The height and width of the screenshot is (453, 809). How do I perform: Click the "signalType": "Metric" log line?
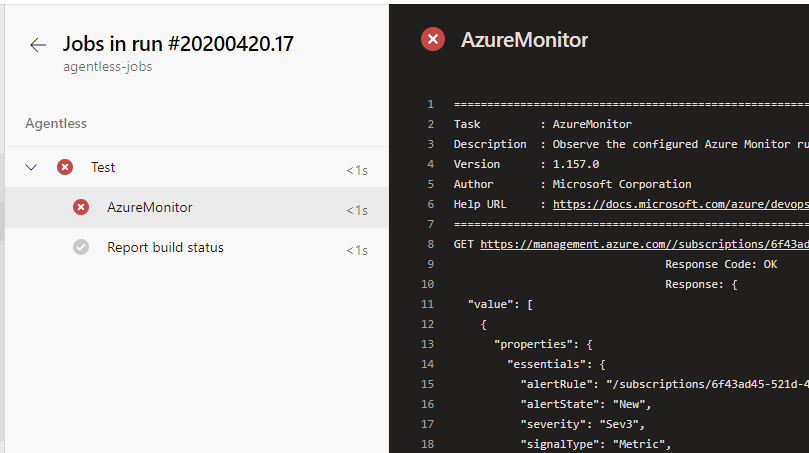(595, 444)
